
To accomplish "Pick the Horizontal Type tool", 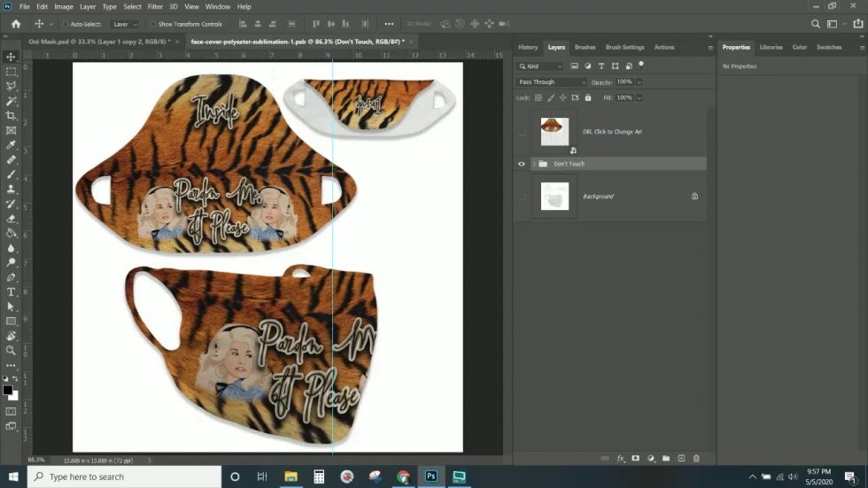I will click(12, 291).
